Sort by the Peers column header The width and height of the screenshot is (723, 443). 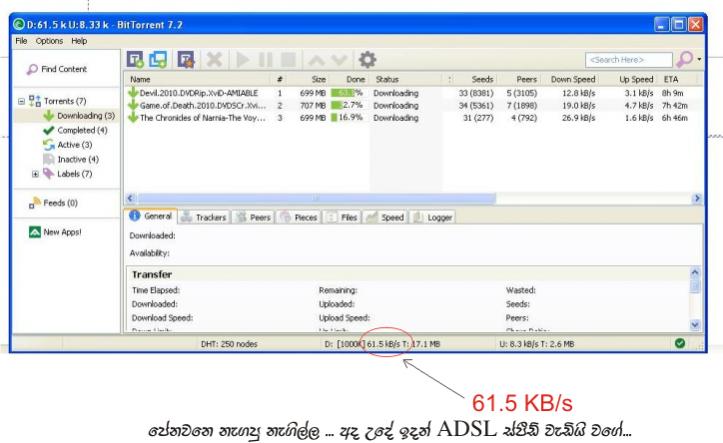[x=518, y=79]
